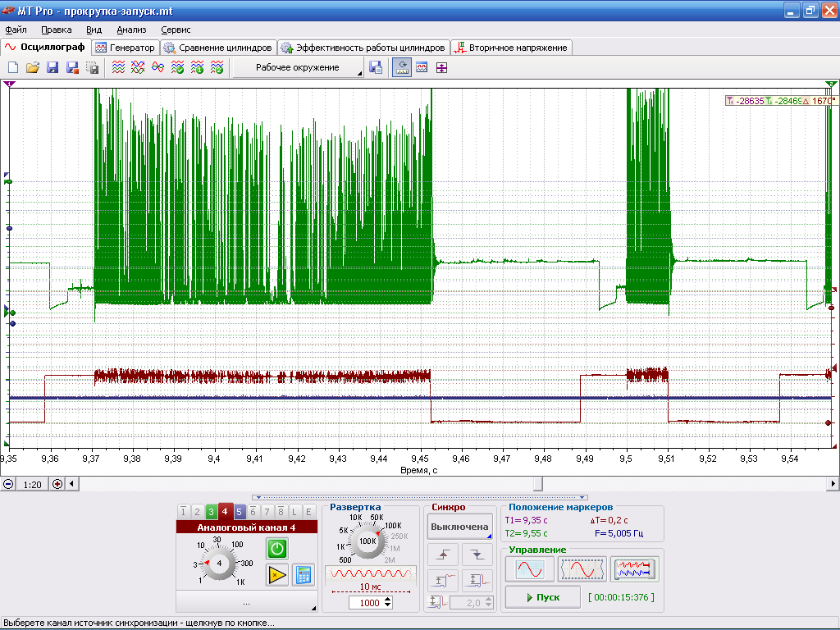Switch to the Генератор tab

click(126, 48)
